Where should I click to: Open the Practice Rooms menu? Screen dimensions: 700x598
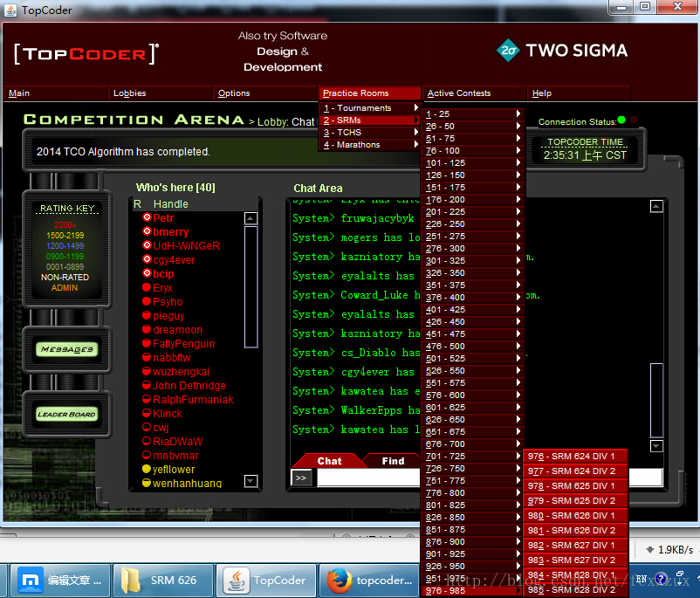tap(370, 93)
